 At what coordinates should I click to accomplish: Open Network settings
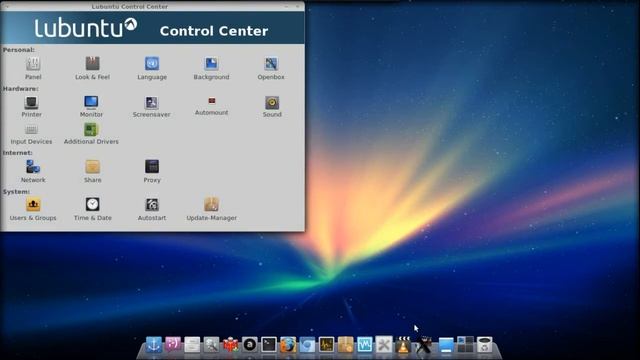[33, 171]
